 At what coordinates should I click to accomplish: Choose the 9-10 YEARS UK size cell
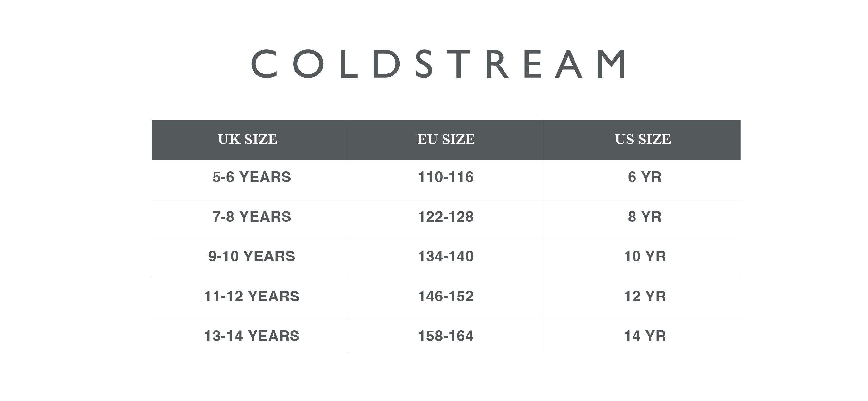(x=252, y=257)
